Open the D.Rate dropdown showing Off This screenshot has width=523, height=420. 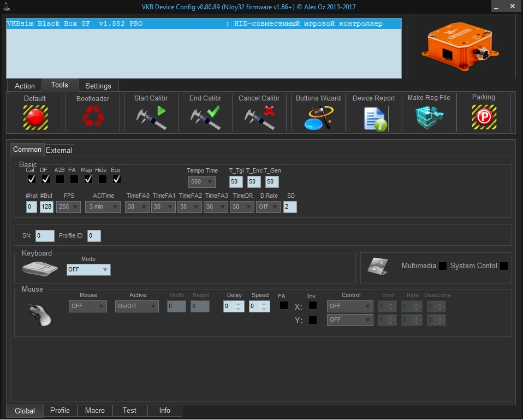coord(268,207)
